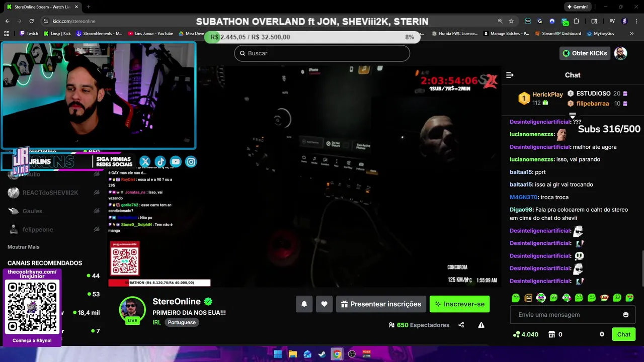
Task: Click Obter KICKs button
Action: (x=585, y=53)
